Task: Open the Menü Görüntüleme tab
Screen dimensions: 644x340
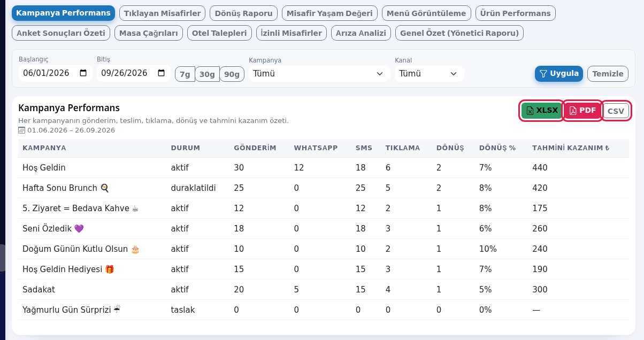Action: point(427,13)
